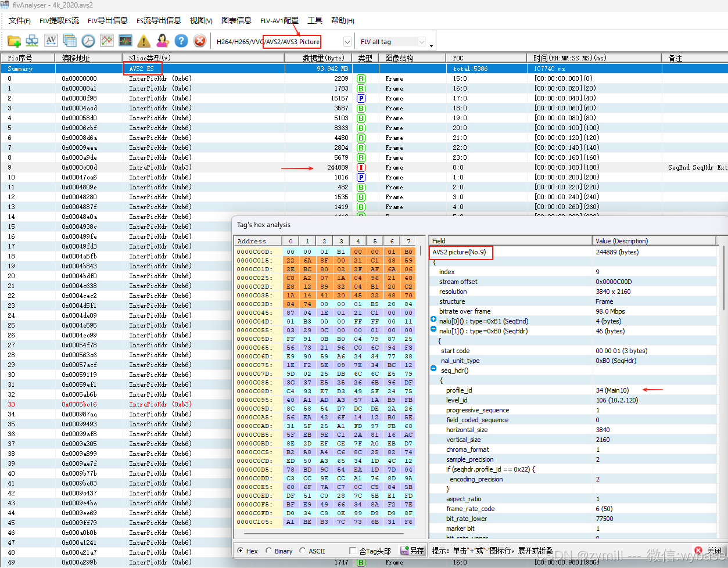Open the H264/H265/VVC/AVS2/AVS3 Picture dropdown
The image size is (728, 568).
click(347, 42)
